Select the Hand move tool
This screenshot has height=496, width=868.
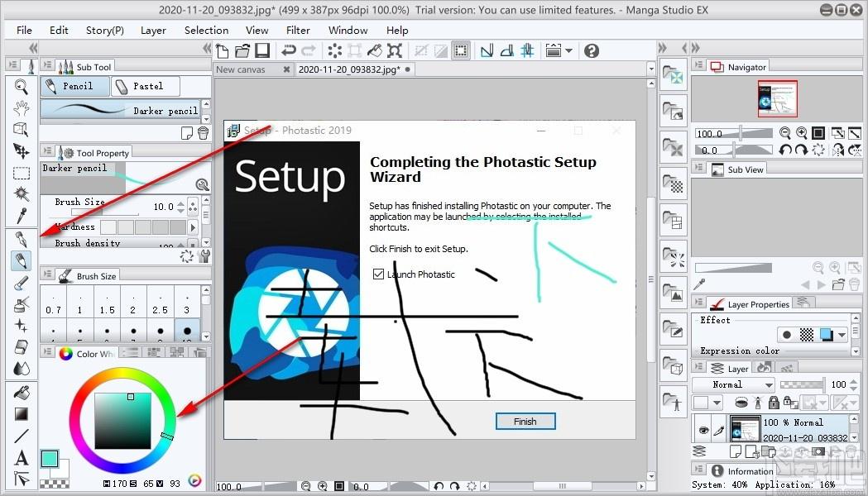point(21,107)
